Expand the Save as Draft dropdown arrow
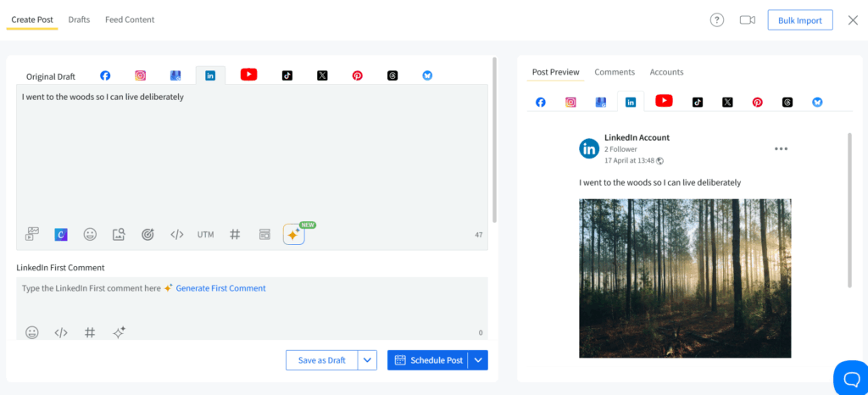868x395 pixels. (368, 360)
